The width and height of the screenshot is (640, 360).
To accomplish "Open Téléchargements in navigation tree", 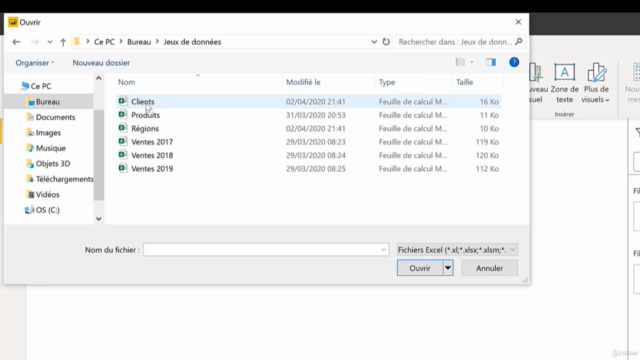I will point(64,179).
